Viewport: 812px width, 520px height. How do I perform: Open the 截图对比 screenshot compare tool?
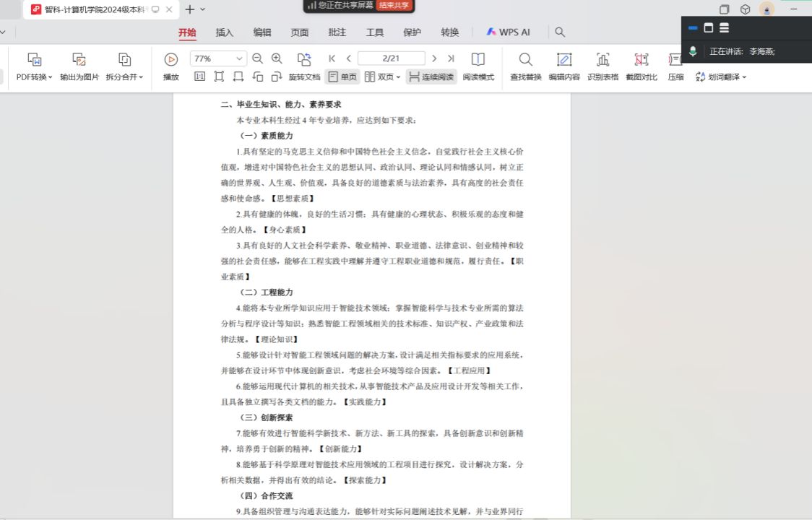point(641,60)
